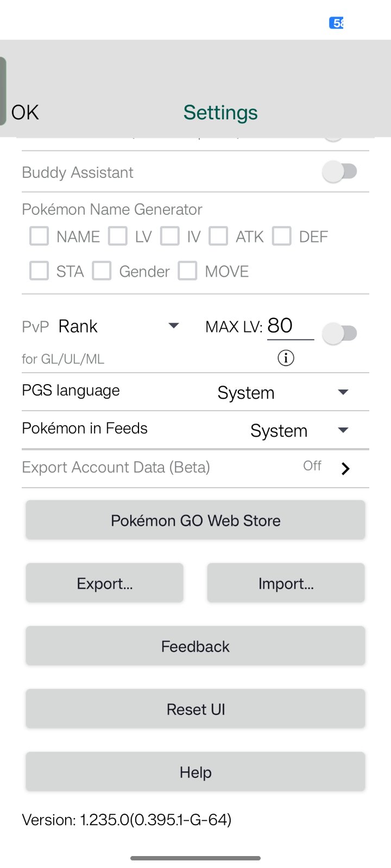Viewport: 391px width, 868px height.
Task: Enable the PvP Rank switch
Action: [340, 333]
